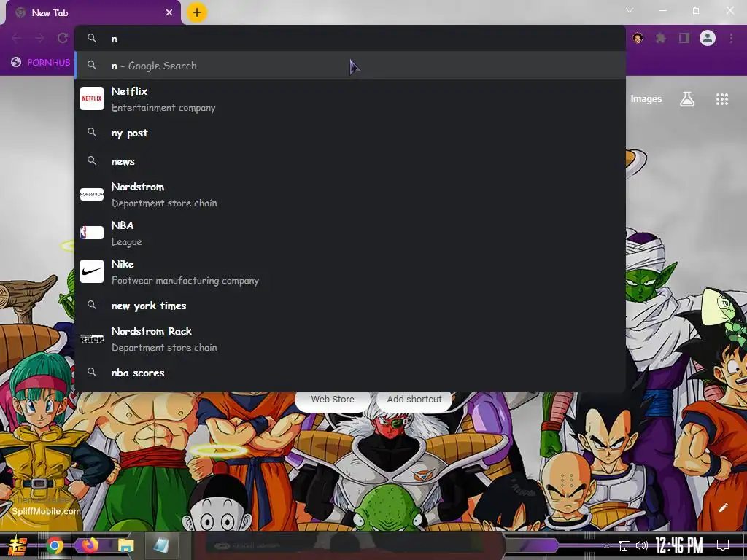
Task: Click the back navigation arrow
Action: [16, 38]
